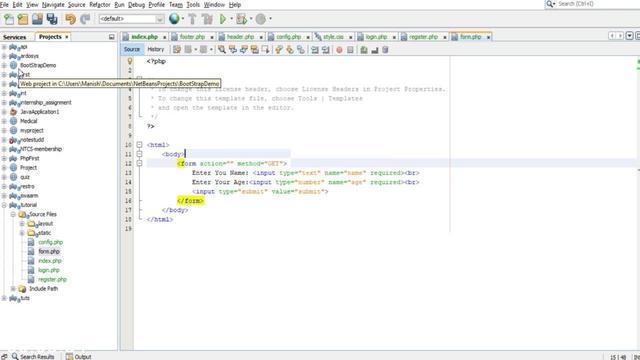Viewport: 640px width, 360px height.
Task: Collapse the tutorial project node
Action: [x=4, y=205]
